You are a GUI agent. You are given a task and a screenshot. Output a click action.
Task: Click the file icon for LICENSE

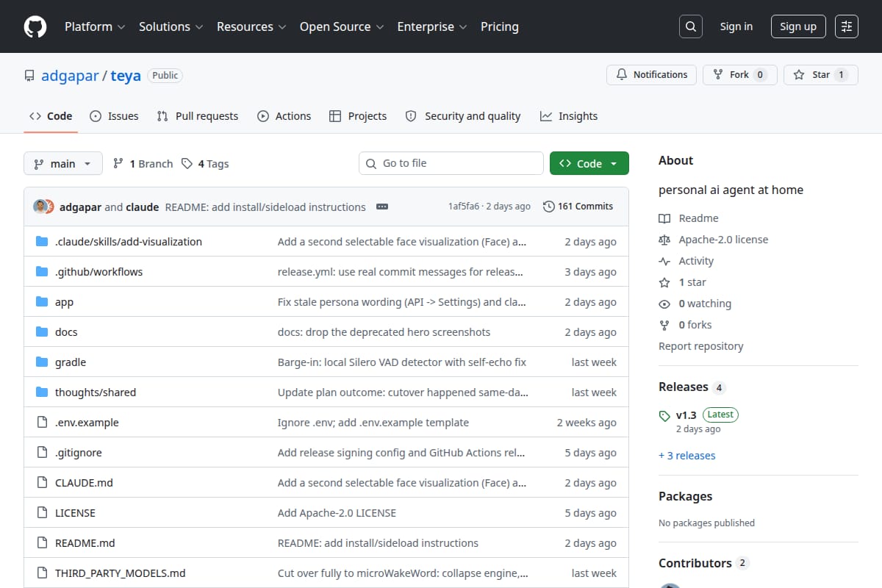pyautogui.click(x=42, y=513)
